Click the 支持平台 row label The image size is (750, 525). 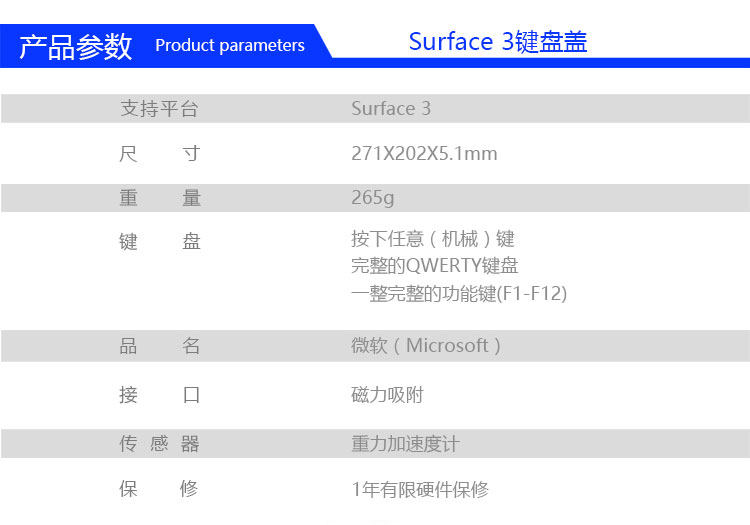(160, 109)
